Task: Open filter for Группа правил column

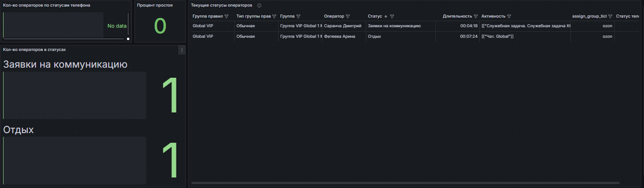Action: tap(226, 16)
